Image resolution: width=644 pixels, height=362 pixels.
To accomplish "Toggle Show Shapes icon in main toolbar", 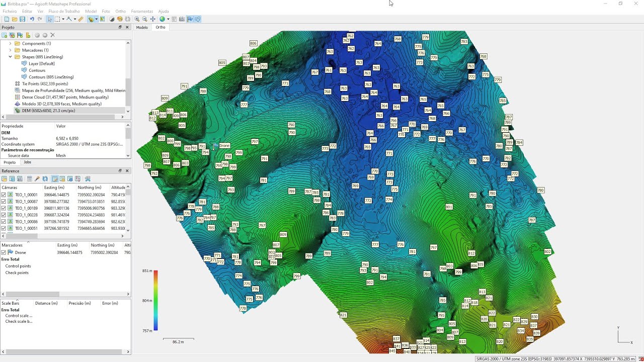I will coord(198,19).
